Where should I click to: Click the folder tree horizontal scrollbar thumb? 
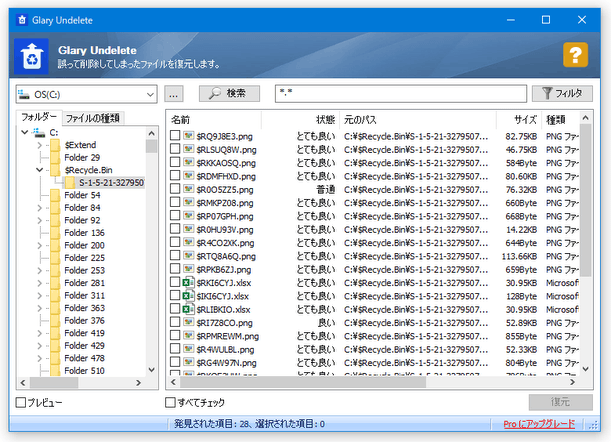tap(54, 383)
